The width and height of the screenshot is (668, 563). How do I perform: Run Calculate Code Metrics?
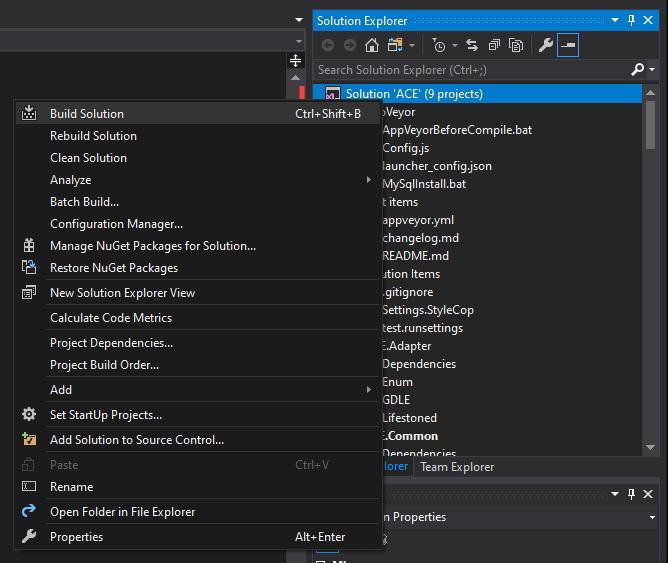coord(197,318)
